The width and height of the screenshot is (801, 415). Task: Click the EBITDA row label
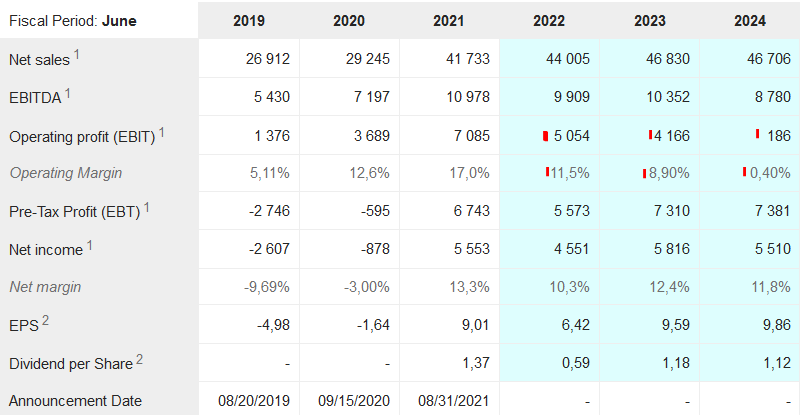pyautogui.click(x=35, y=97)
